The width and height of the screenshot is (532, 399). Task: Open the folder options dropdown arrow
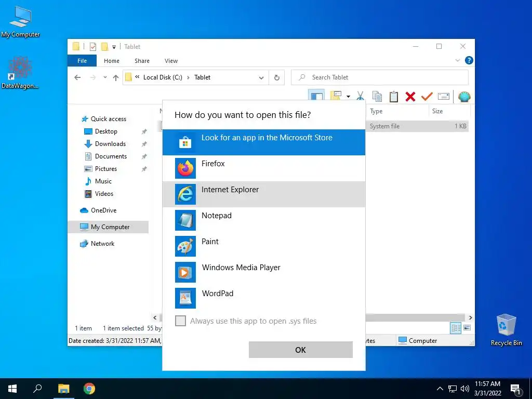(x=349, y=97)
